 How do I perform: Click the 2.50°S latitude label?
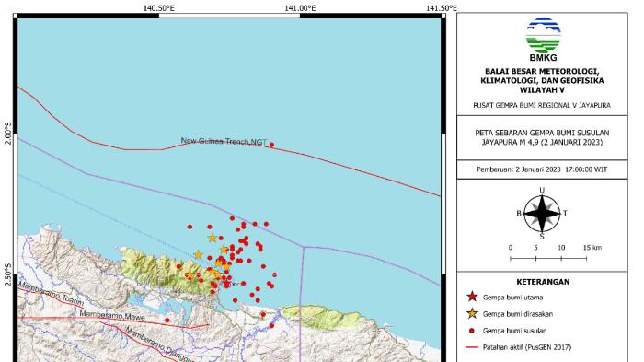click(7, 274)
